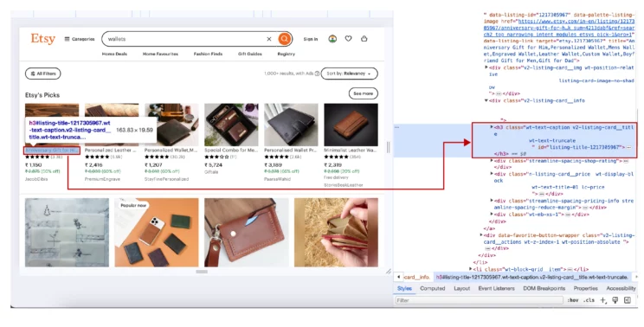Viewport: 644px width, 327px height.
Task: Toggle .cls element classes panel
Action: click(589, 300)
